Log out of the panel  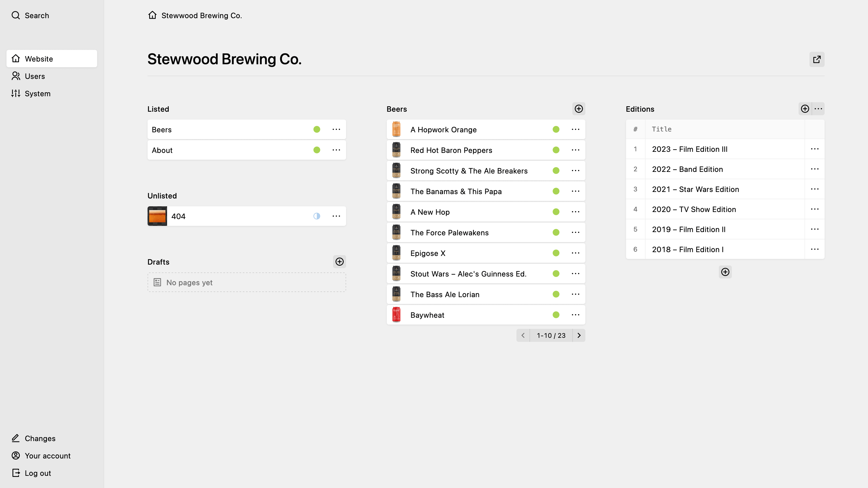pyautogui.click(x=52, y=473)
